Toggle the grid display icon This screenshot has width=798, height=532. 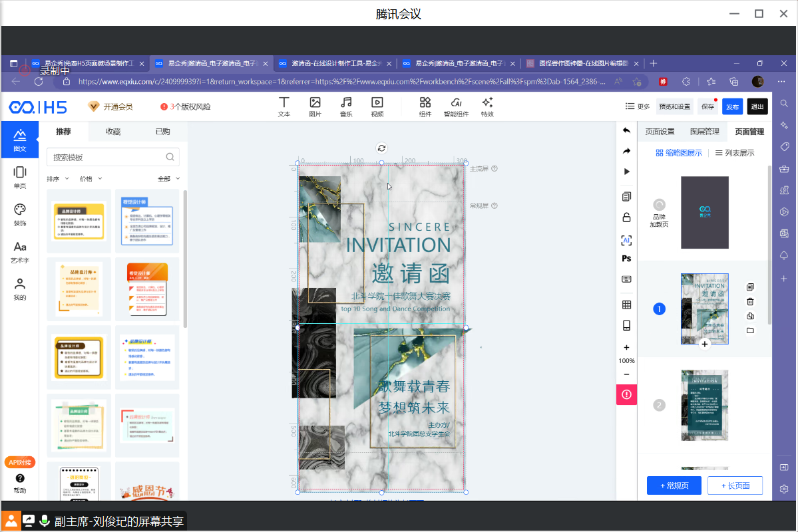coord(626,305)
